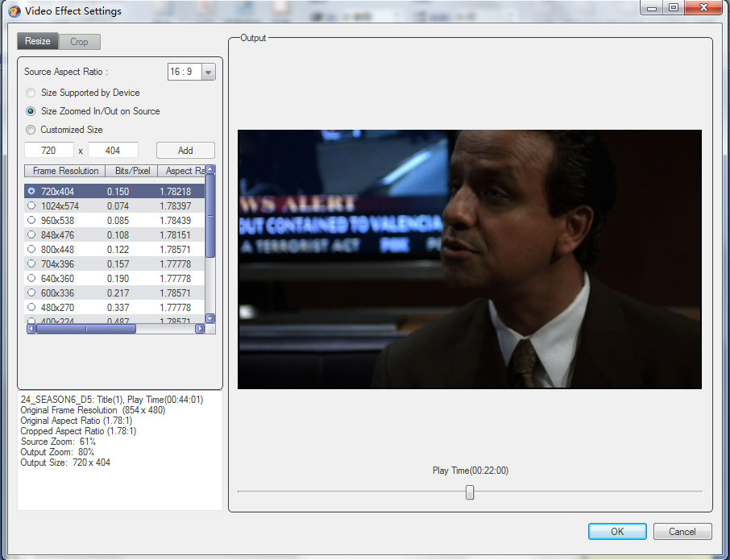The image size is (730, 560).
Task: Open the Crop tab
Action: 79,42
